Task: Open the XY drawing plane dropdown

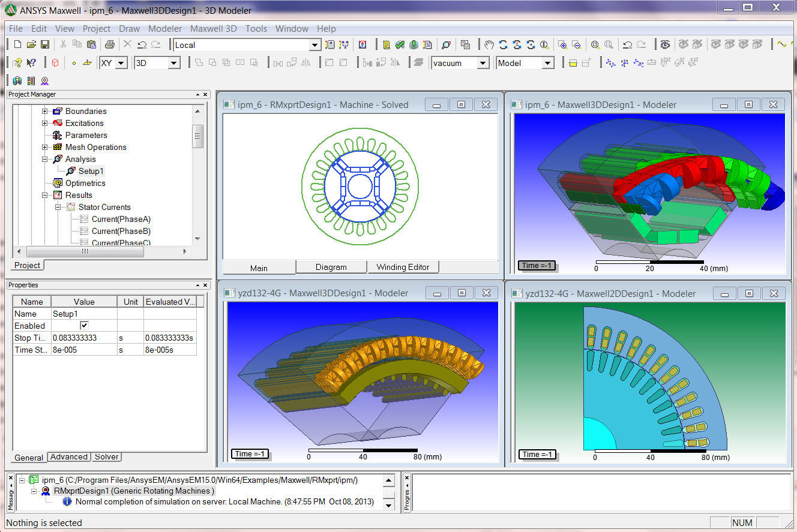Action: point(121,62)
